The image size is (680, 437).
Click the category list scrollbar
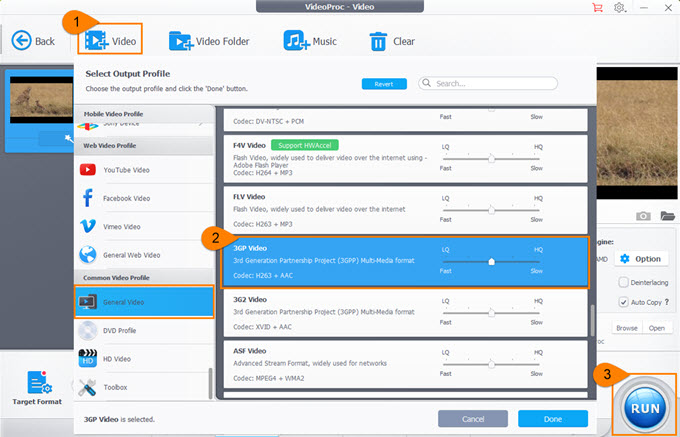coord(211,383)
